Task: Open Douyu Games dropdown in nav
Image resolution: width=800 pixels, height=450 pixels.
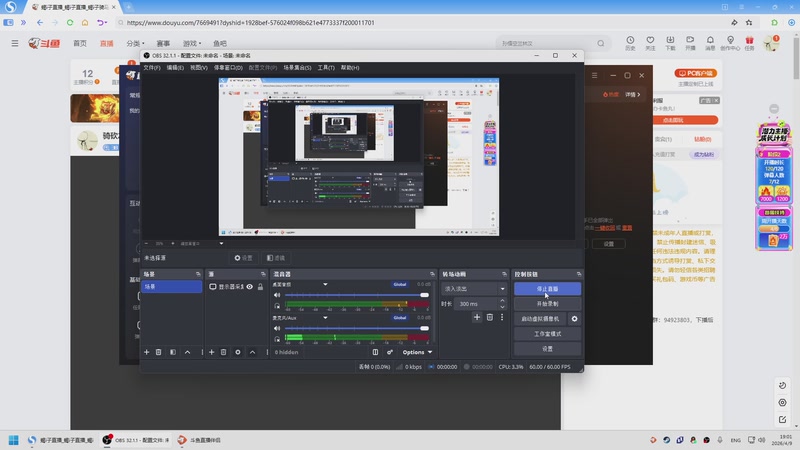Action: point(192,43)
